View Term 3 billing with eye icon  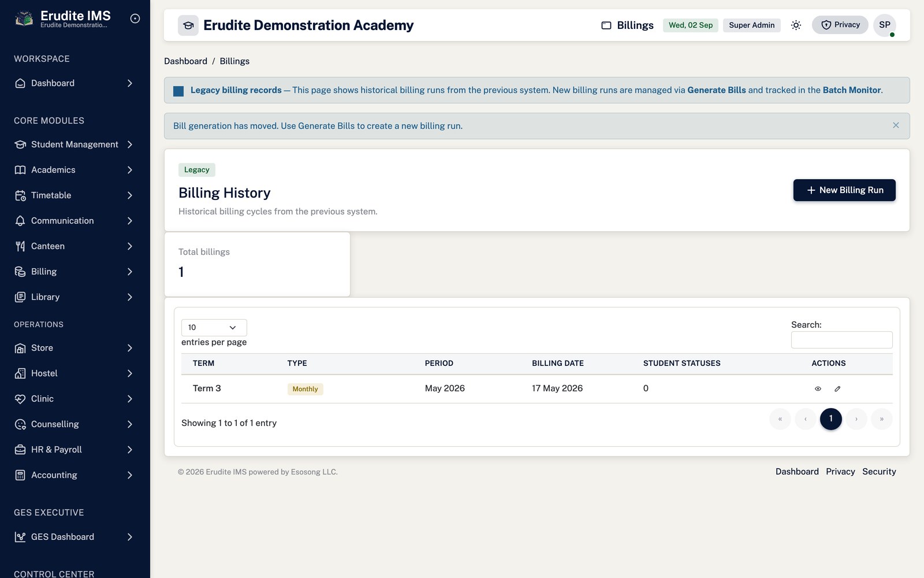tap(818, 389)
